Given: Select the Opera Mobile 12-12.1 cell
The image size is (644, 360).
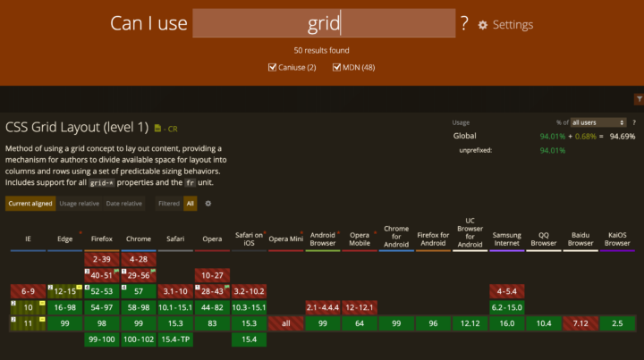Looking at the screenshot, I should click(360, 307).
